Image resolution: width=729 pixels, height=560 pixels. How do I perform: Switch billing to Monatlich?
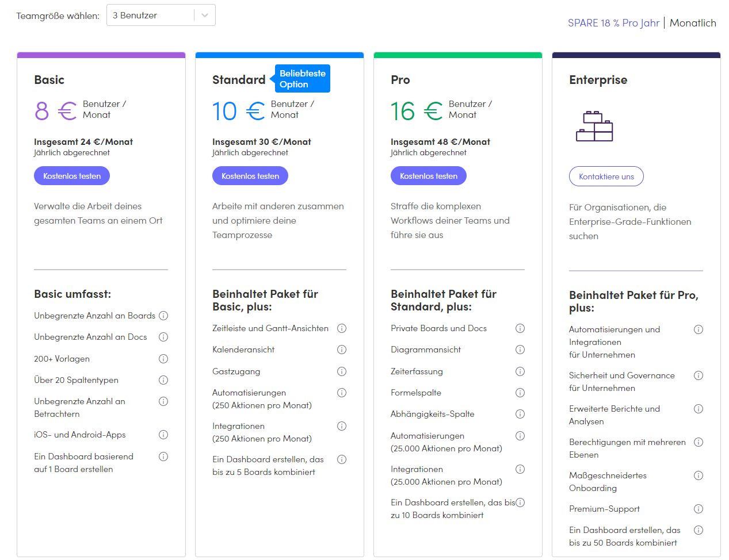pyautogui.click(x=693, y=23)
